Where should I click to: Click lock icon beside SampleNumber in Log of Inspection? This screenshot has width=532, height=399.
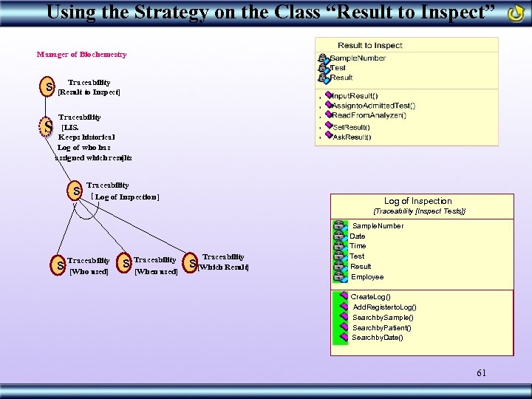click(341, 225)
